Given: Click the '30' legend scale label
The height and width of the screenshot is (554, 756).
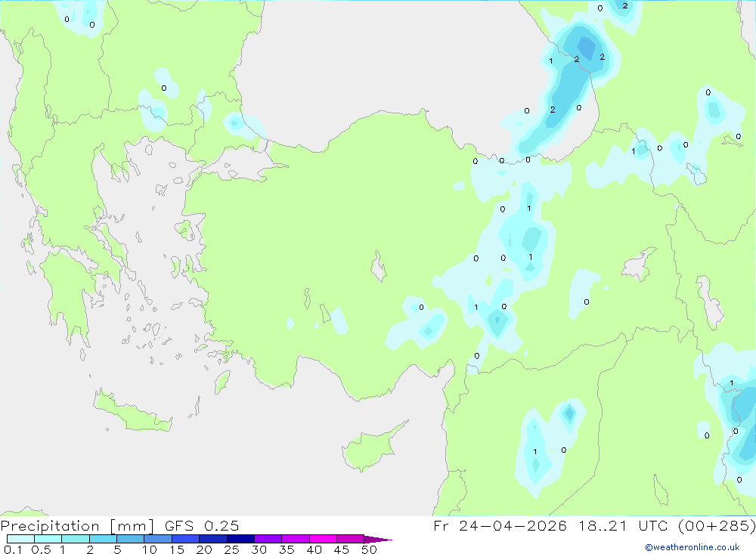Looking at the screenshot, I should (x=259, y=549).
